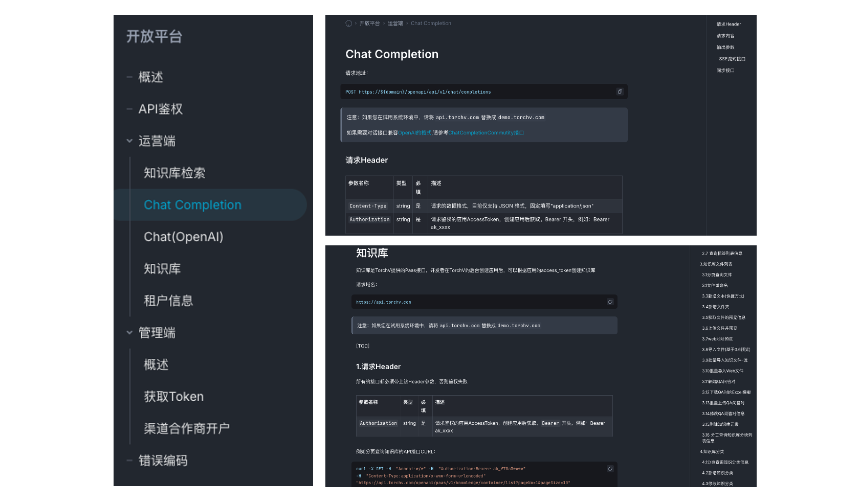Open the 概述 item at sidebar top
Image resolution: width=860 pixels, height=504 pixels.
click(x=151, y=77)
